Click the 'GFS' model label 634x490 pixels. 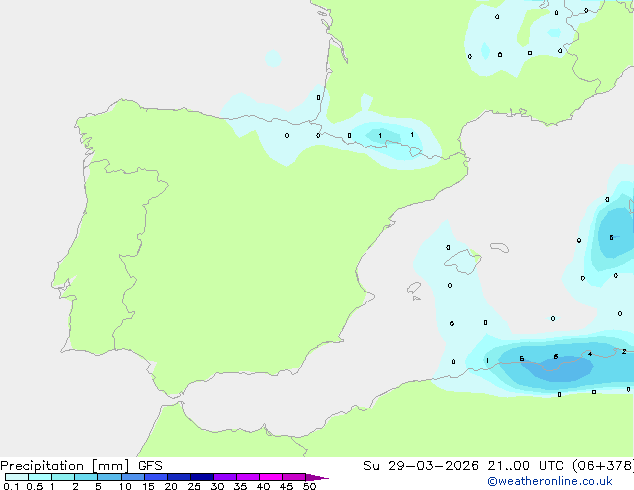pos(150,466)
